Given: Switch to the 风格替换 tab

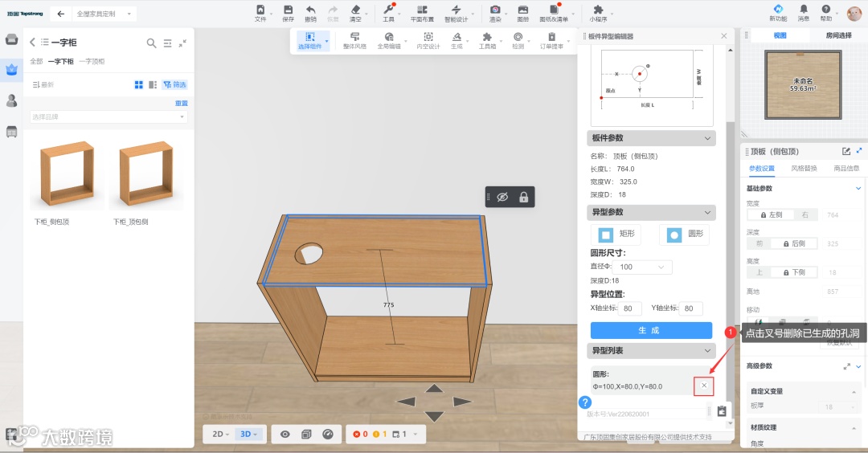Looking at the screenshot, I should click(x=804, y=169).
